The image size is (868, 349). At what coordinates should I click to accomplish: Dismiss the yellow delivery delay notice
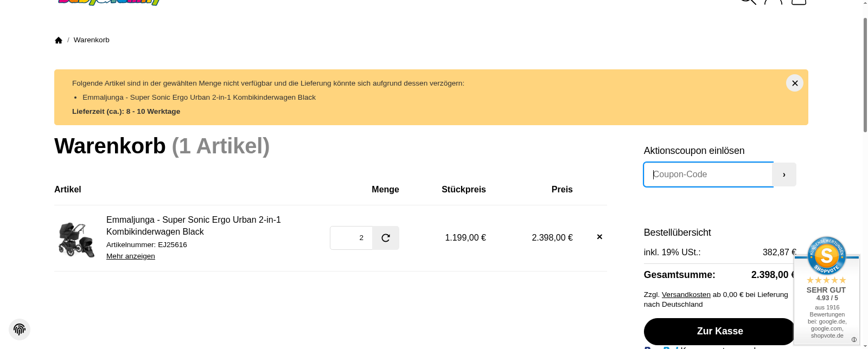794,83
